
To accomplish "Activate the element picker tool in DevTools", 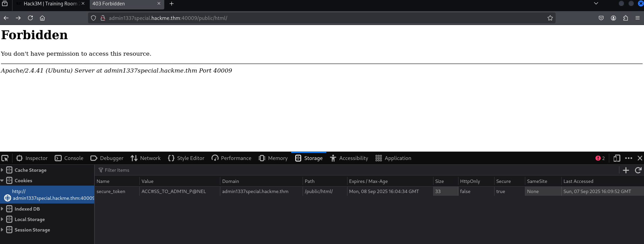I will [5, 158].
